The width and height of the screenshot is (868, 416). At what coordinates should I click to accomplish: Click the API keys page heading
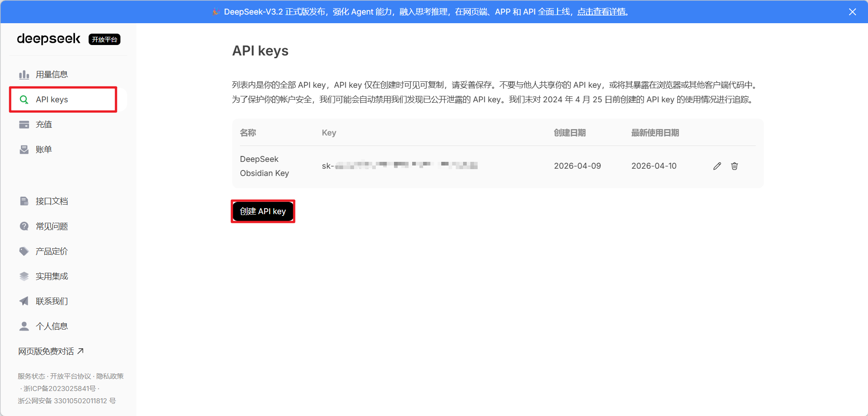260,51
